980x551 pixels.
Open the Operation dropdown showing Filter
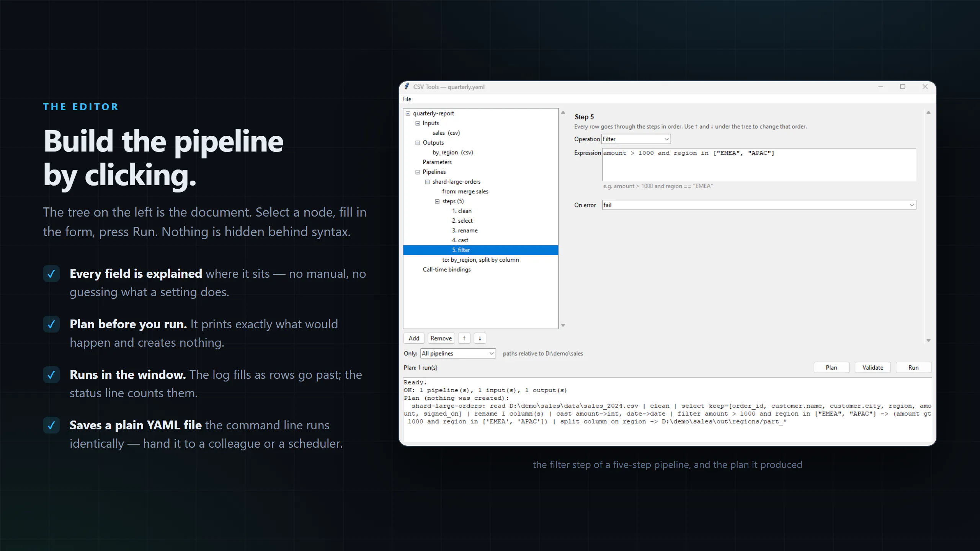pos(636,139)
